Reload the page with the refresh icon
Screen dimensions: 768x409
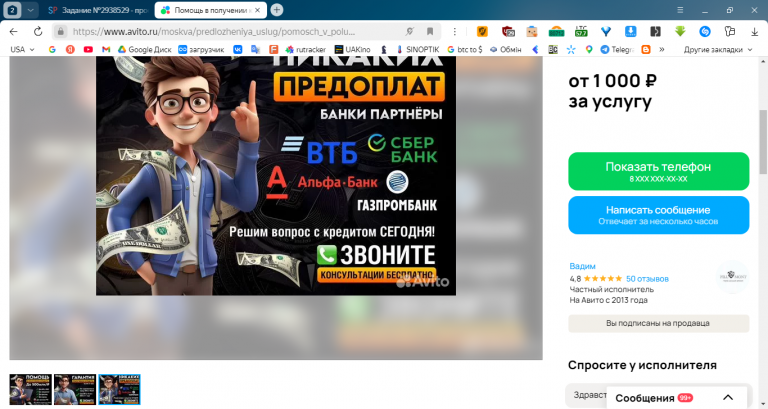tap(38, 31)
